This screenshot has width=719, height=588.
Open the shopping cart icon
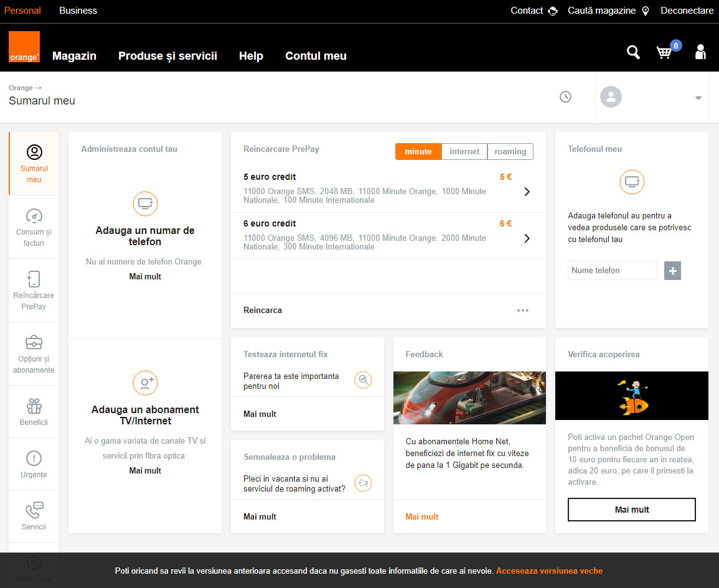pyautogui.click(x=664, y=52)
